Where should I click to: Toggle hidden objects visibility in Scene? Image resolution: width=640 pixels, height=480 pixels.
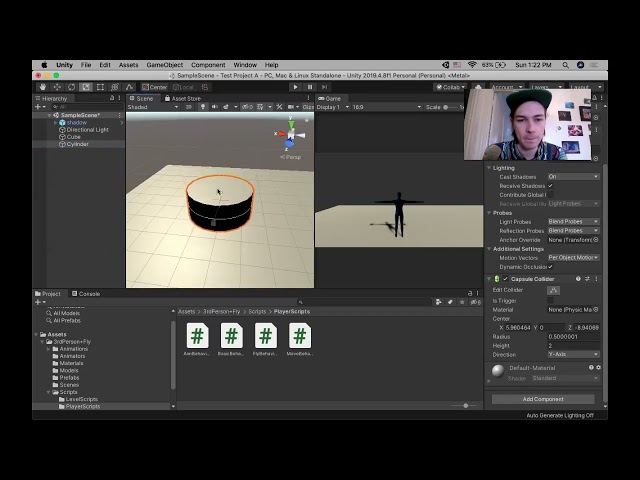point(247,107)
